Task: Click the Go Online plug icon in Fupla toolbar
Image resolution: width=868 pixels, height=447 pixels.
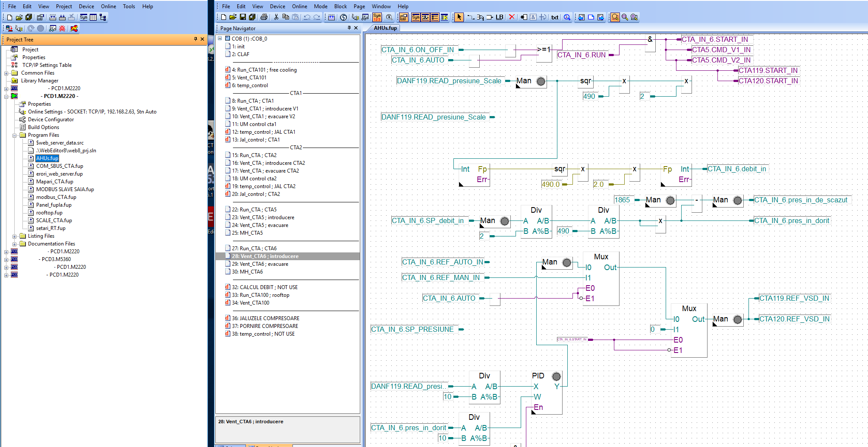Action: 355,17
